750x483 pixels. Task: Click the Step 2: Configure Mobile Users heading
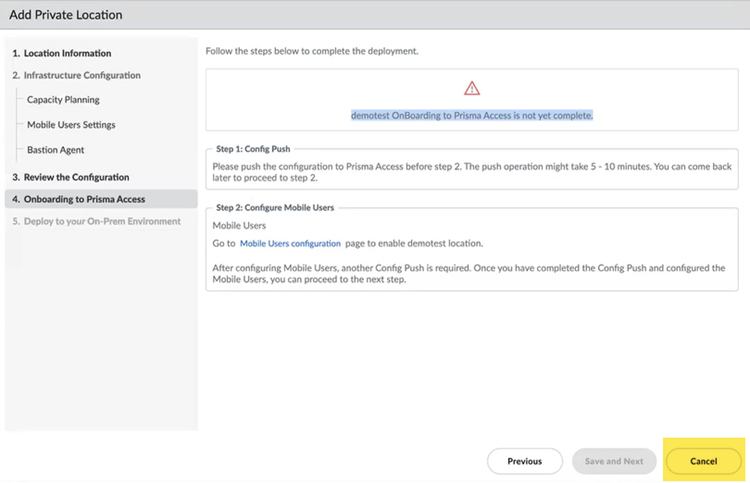coord(275,207)
